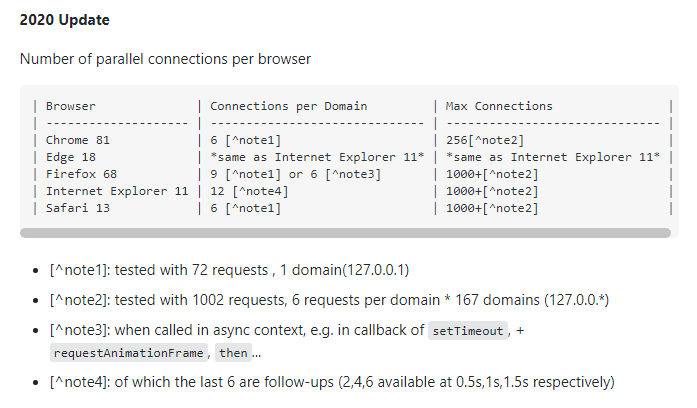This screenshot has width=697, height=408.
Task: Click the "Max Connections" column header
Action: 499,106
